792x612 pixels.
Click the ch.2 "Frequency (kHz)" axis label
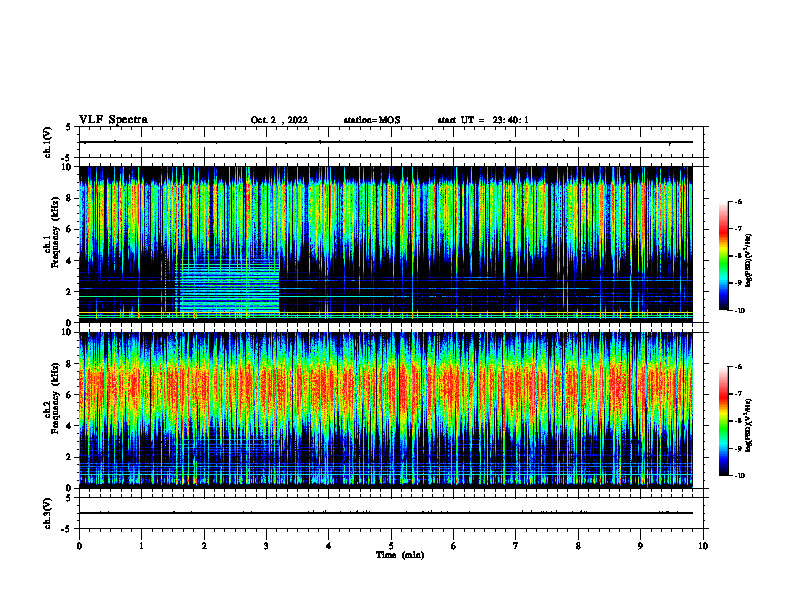(55, 398)
